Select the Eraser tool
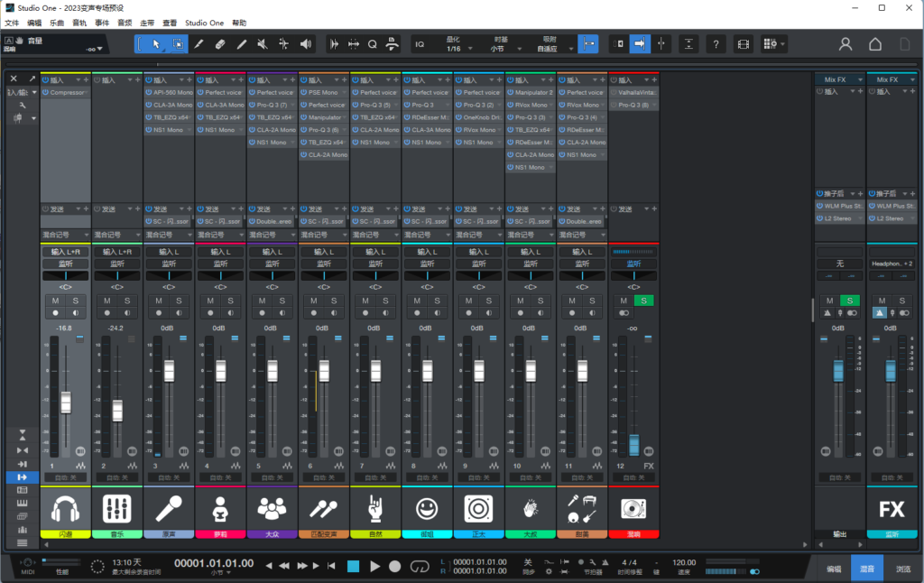 tap(220, 43)
